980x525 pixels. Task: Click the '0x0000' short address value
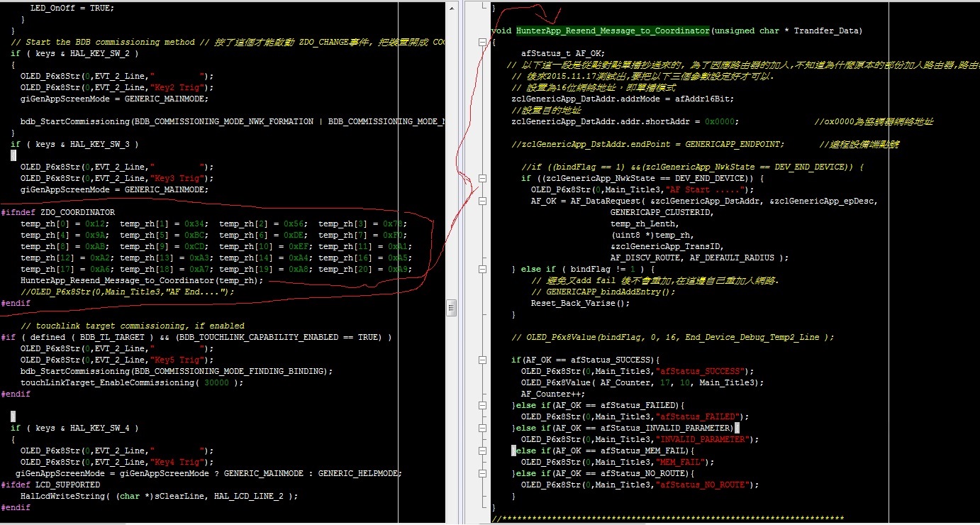(720, 121)
